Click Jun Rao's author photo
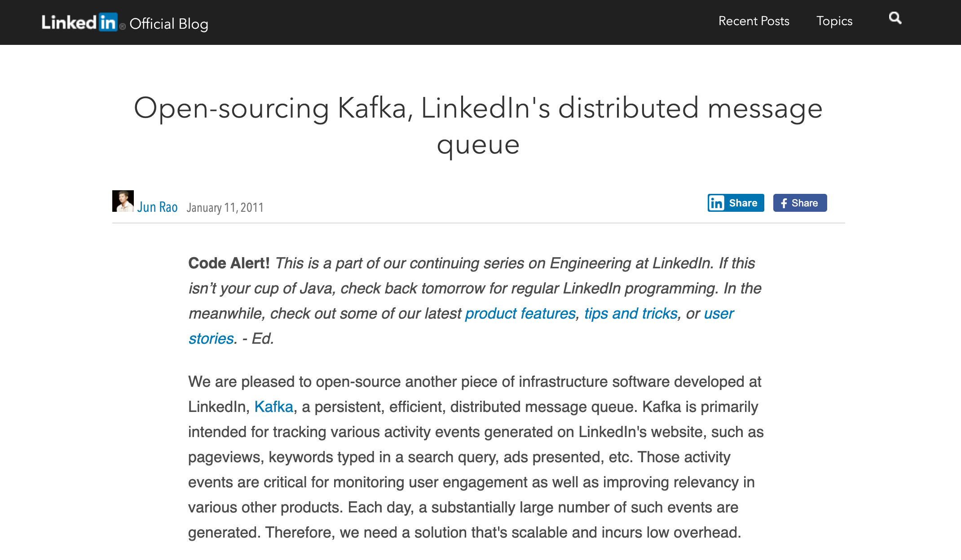Image resolution: width=961 pixels, height=560 pixels. click(123, 201)
